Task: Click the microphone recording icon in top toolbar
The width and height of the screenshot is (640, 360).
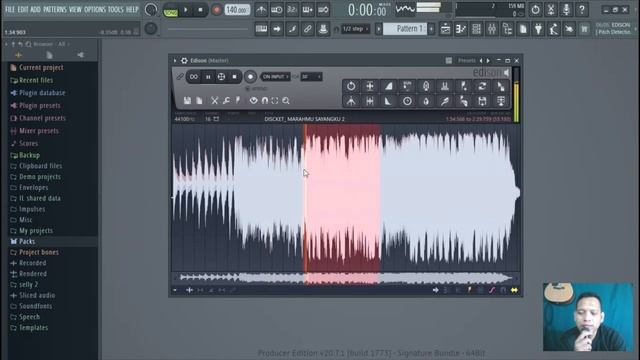Action: (566, 9)
